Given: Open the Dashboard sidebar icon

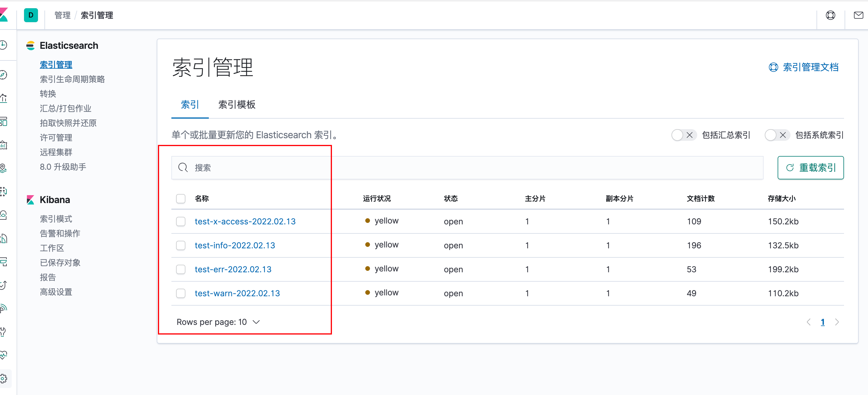Looking at the screenshot, I should coord(4,122).
